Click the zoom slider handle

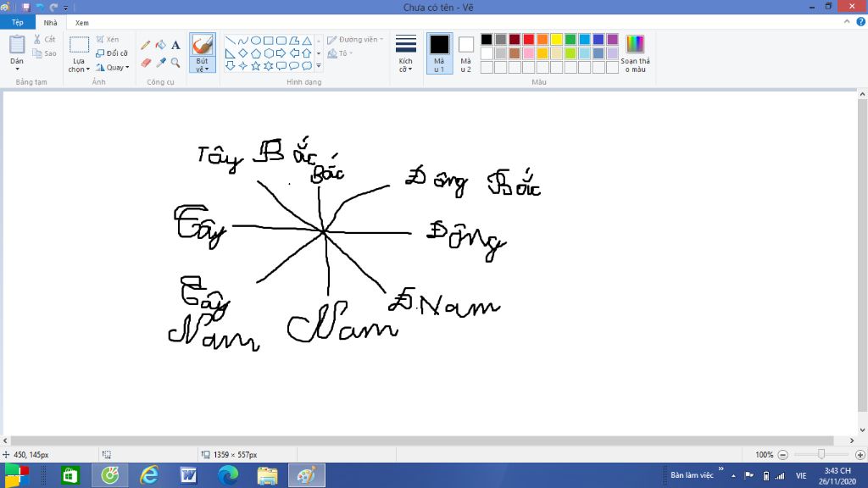point(821,454)
